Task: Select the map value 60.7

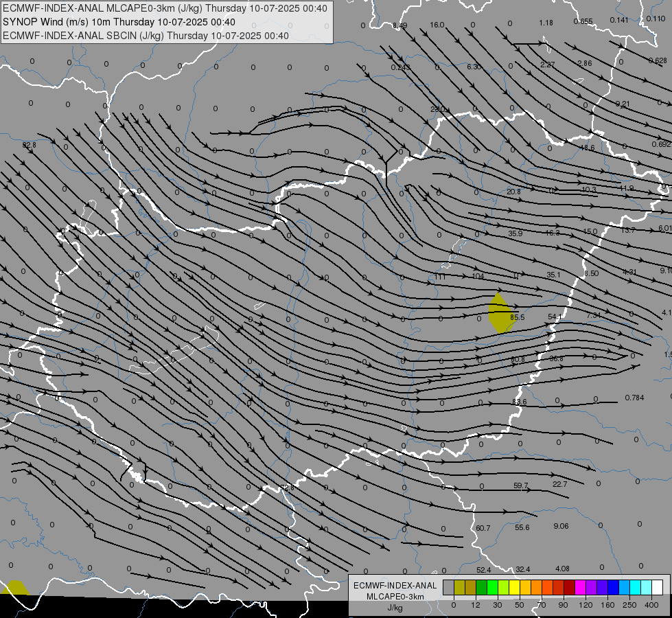Action: point(483,528)
